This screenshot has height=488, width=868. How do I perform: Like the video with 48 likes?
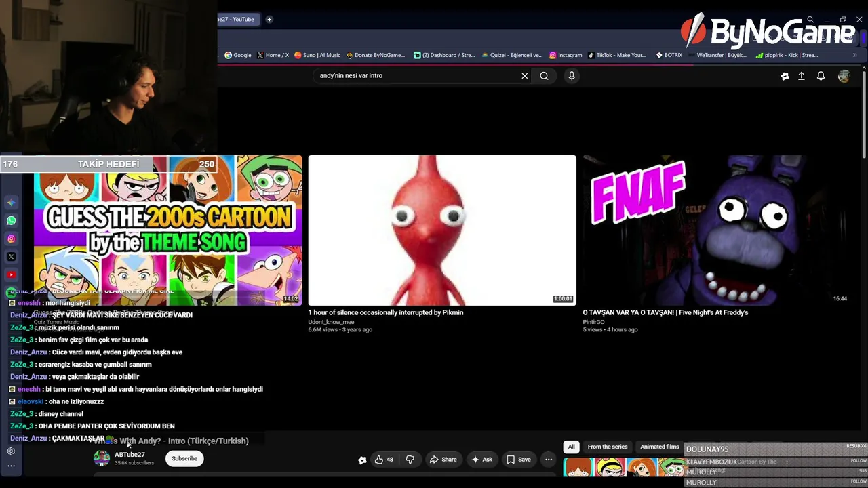tap(384, 460)
